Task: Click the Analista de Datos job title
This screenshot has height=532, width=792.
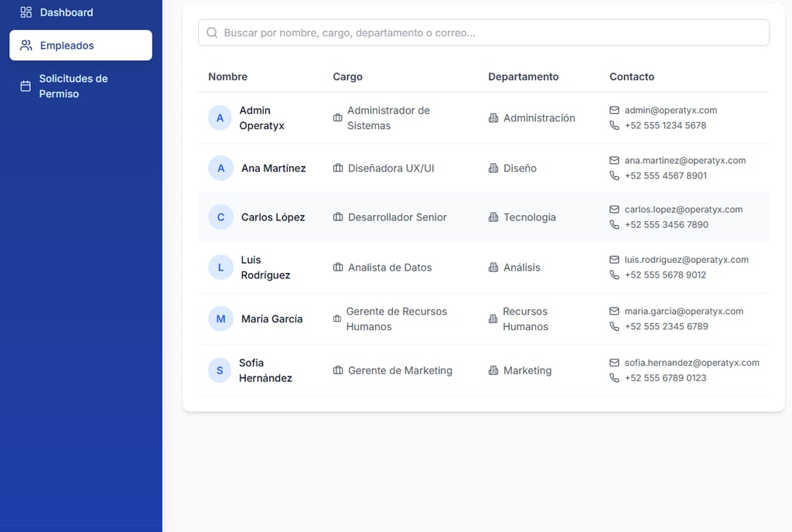Action: 390,268
